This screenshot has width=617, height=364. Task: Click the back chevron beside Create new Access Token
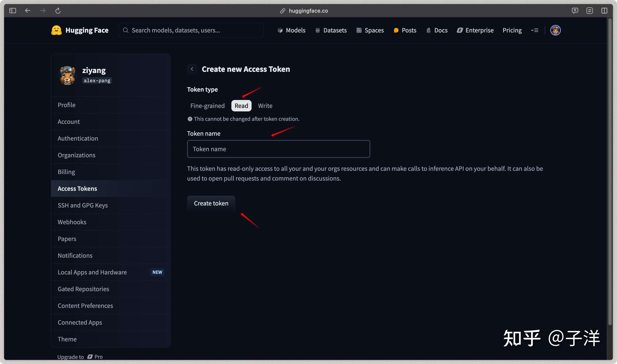pyautogui.click(x=192, y=69)
